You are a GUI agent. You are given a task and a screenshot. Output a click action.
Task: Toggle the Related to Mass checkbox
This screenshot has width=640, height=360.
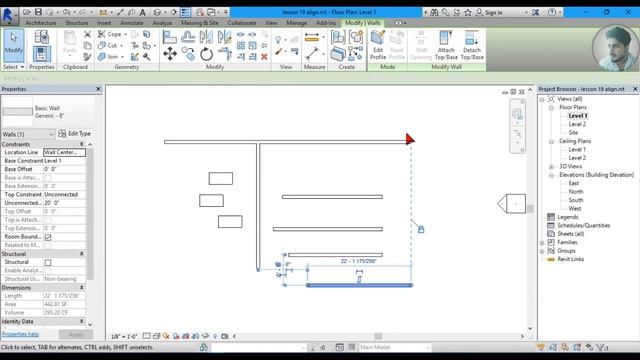click(48, 245)
